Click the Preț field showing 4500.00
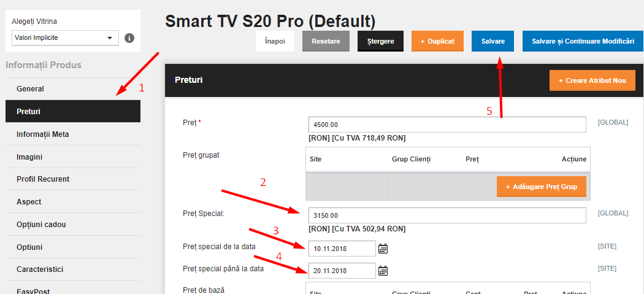 pos(447,125)
